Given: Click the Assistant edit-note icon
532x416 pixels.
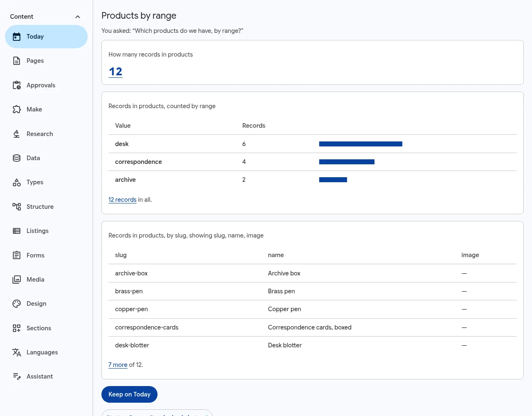Looking at the screenshot, I should click(x=17, y=376).
